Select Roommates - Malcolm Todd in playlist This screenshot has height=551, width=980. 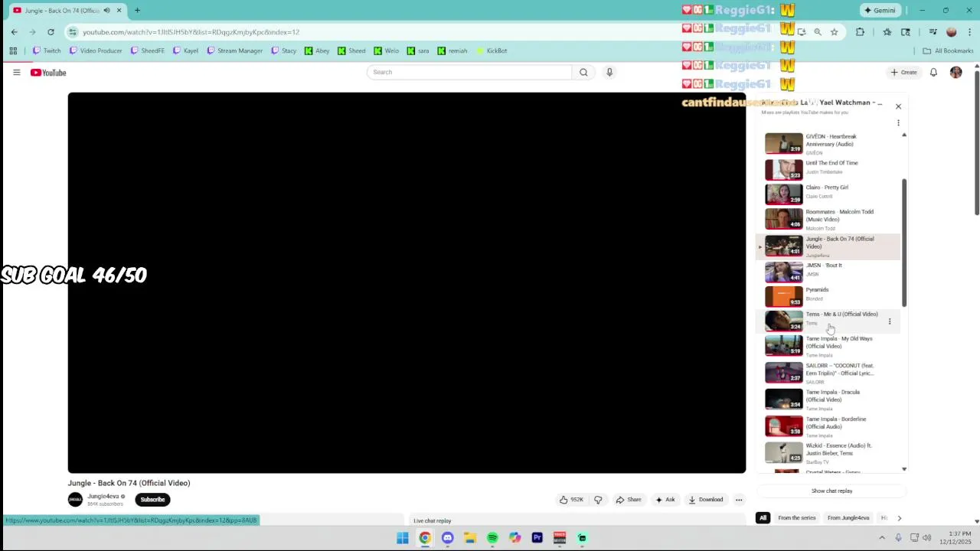tap(828, 219)
